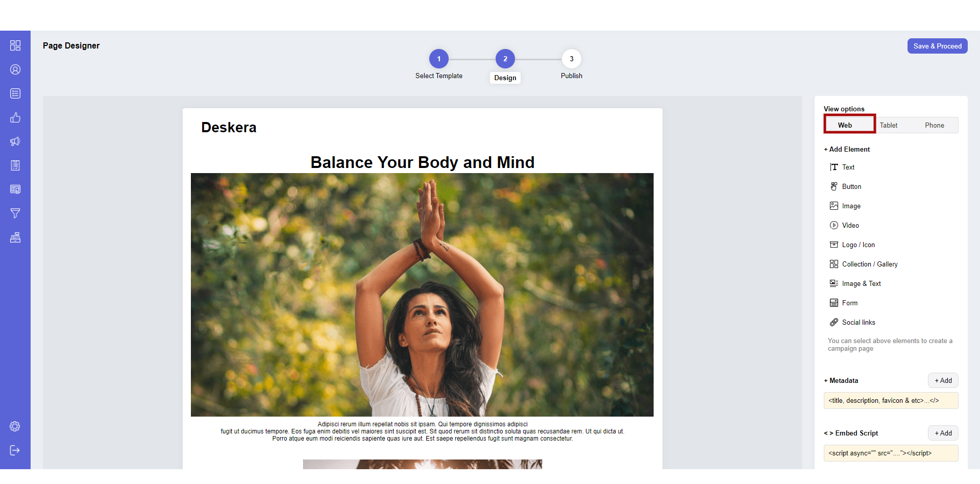Go to step 3 Publish

[572, 59]
